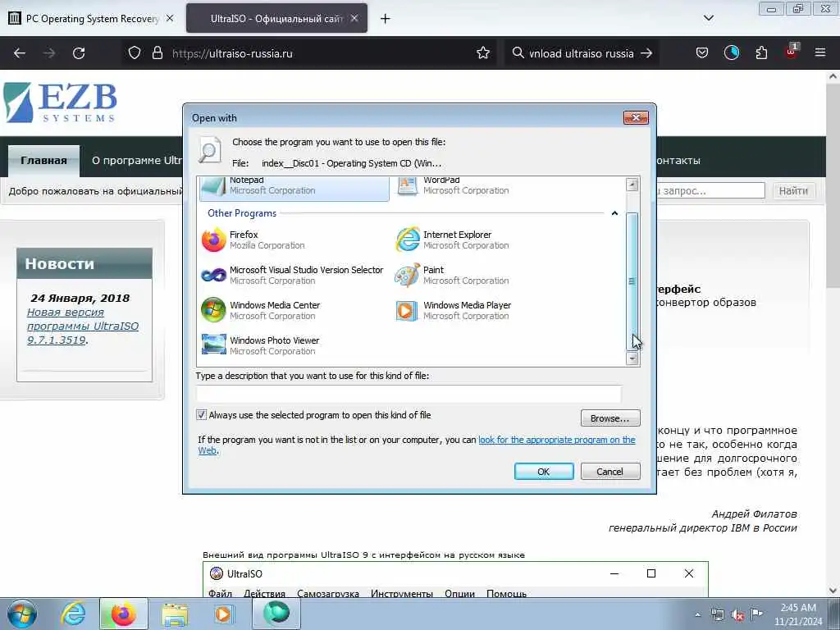This screenshot has height=630, width=840.
Task: Select Notepad as the opening program
Action: [294, 188]
